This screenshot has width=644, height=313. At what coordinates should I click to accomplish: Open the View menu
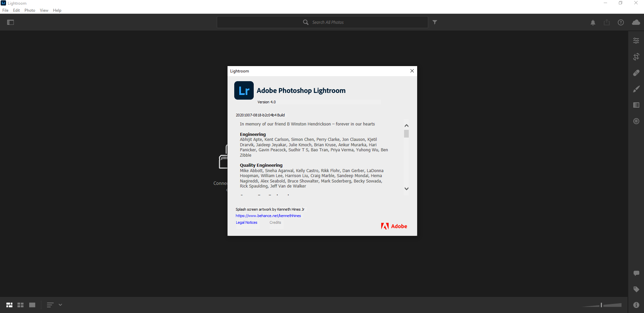click(44, 10)
